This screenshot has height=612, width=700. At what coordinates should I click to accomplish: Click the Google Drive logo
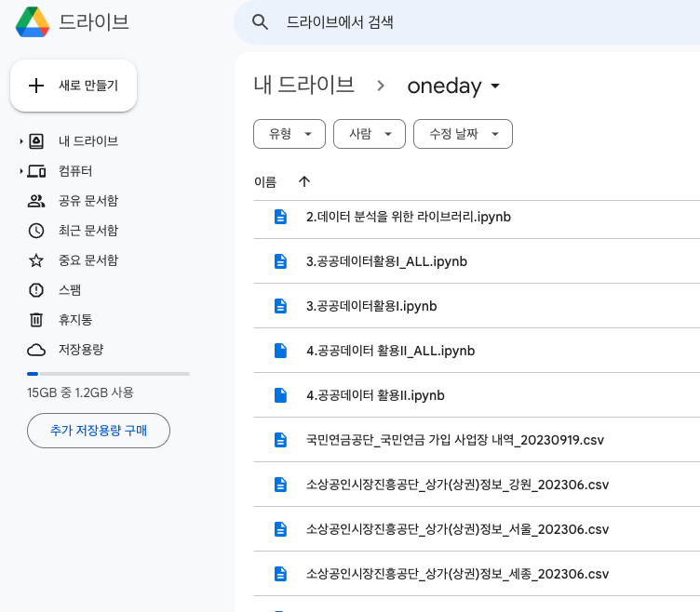click(x=33, y=22)
